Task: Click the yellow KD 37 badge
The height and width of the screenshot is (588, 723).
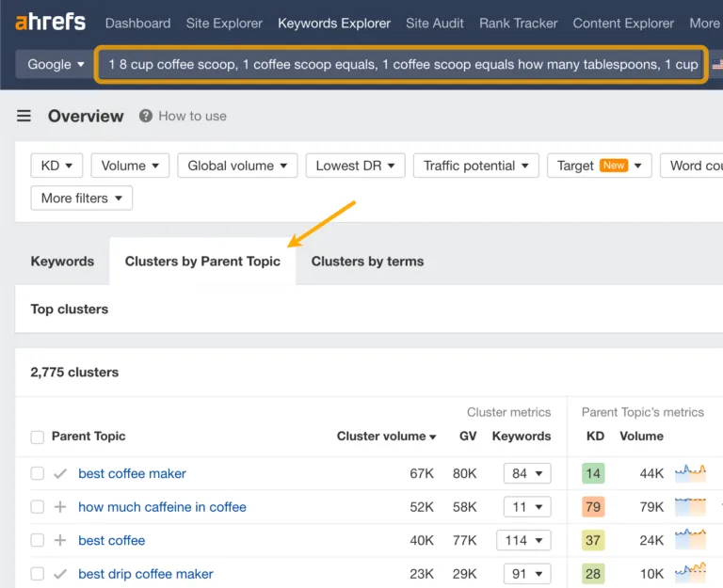Action: (593, 540)
